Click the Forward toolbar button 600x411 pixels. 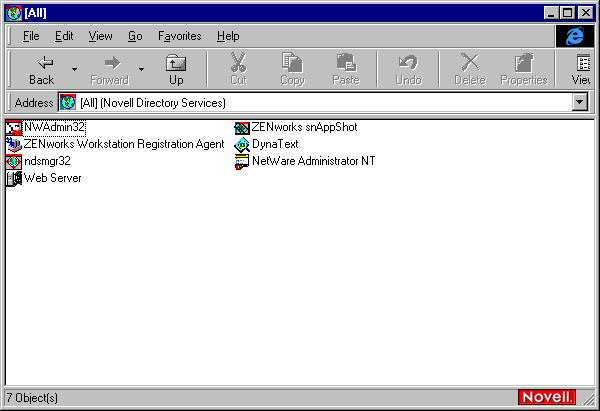109,70
